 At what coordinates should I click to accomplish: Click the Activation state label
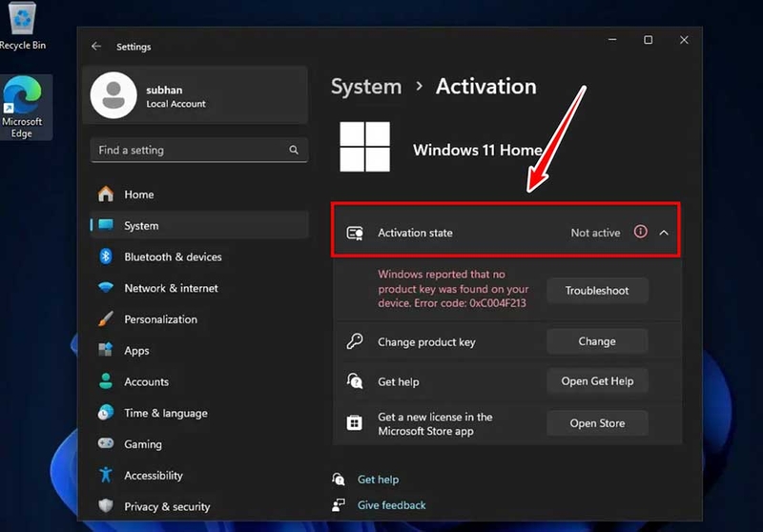(415, 233)
